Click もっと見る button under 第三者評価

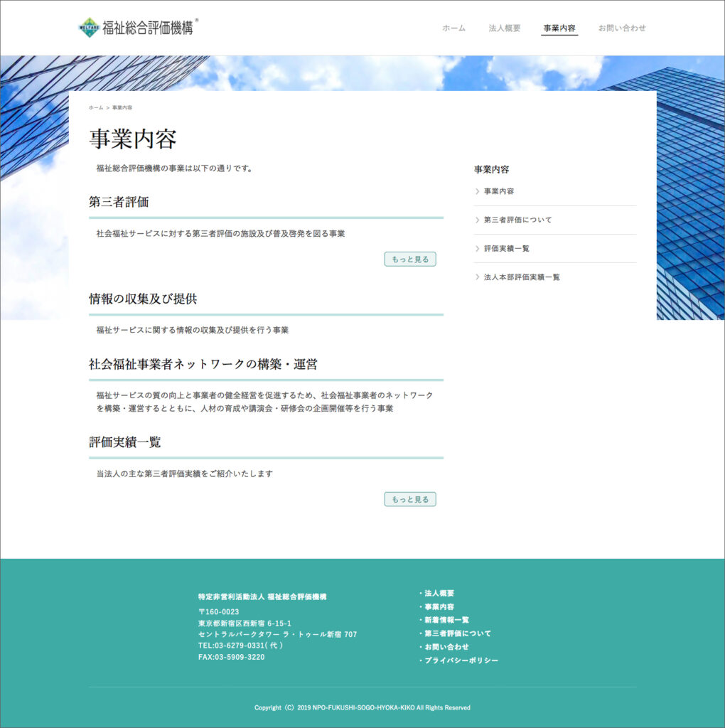pyautogui.click(x=410, y=259)
